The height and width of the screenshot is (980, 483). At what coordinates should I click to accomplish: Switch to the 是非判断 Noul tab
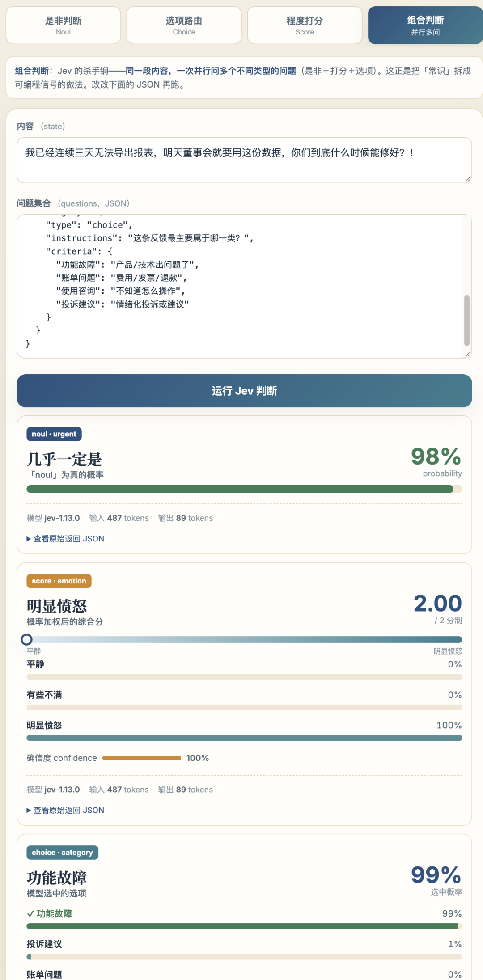click(63, 25)
